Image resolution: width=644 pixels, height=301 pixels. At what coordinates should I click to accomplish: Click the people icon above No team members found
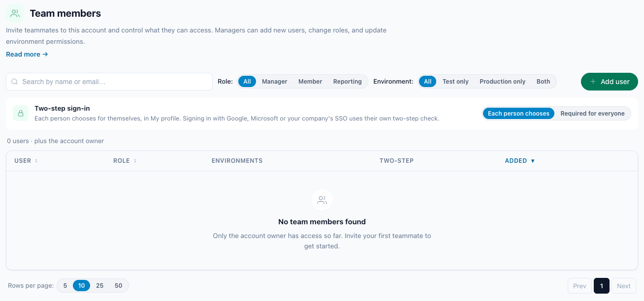tap(322, 200)
